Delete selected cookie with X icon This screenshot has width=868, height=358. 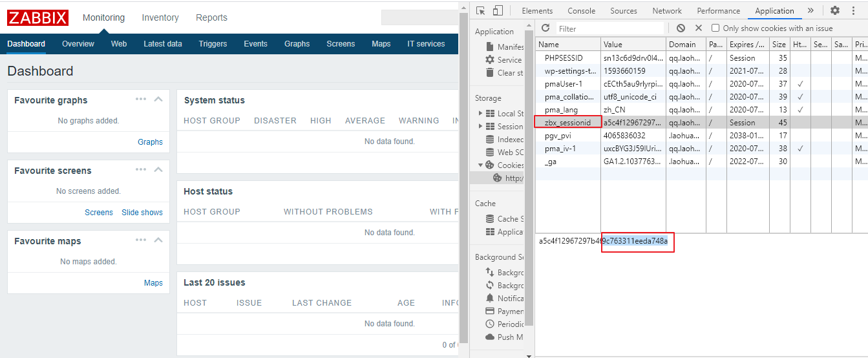point(698,28)
